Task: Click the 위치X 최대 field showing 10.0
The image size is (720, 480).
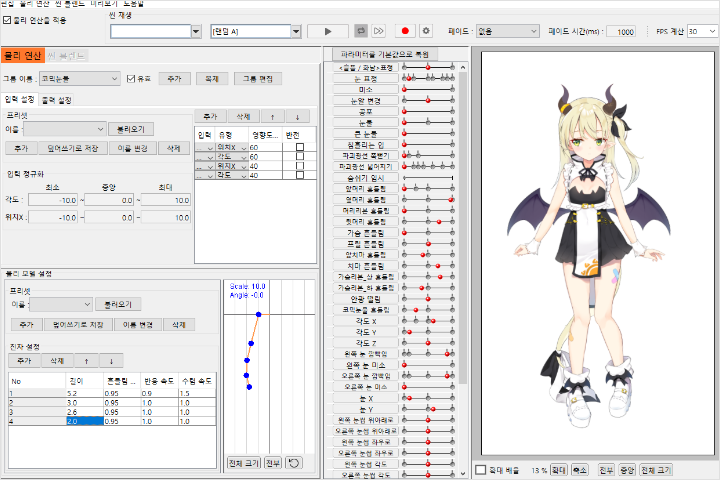Action: click(x=166, y=218)
